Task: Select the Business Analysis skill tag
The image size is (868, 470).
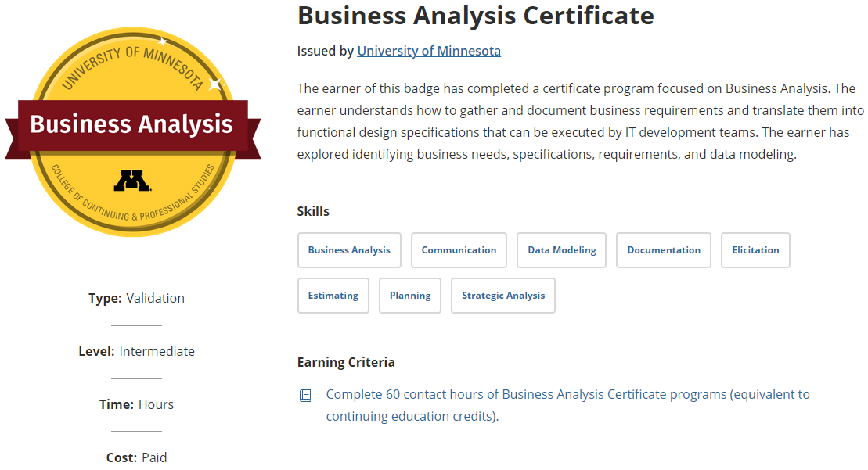Action: click(x=349, y=249)
